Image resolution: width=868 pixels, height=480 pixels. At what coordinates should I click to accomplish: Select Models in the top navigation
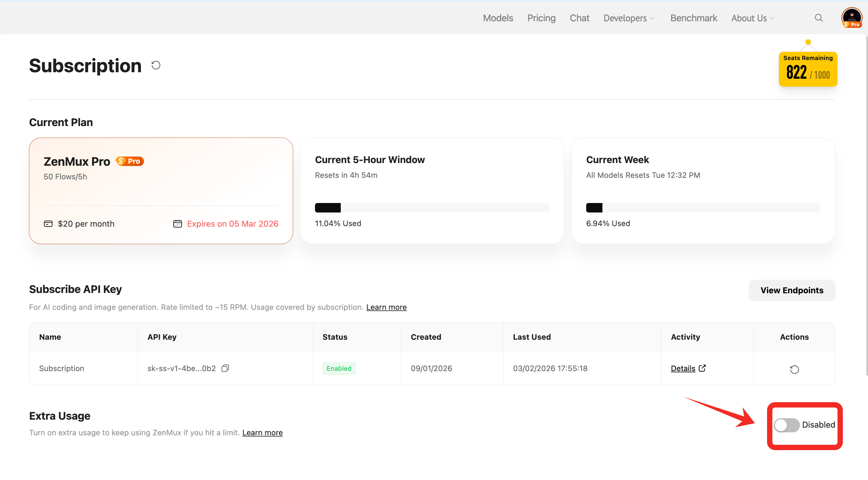tap(498, 18)
